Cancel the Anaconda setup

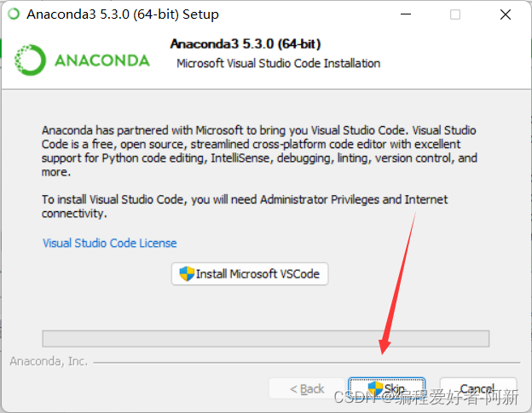pos(477,389)
